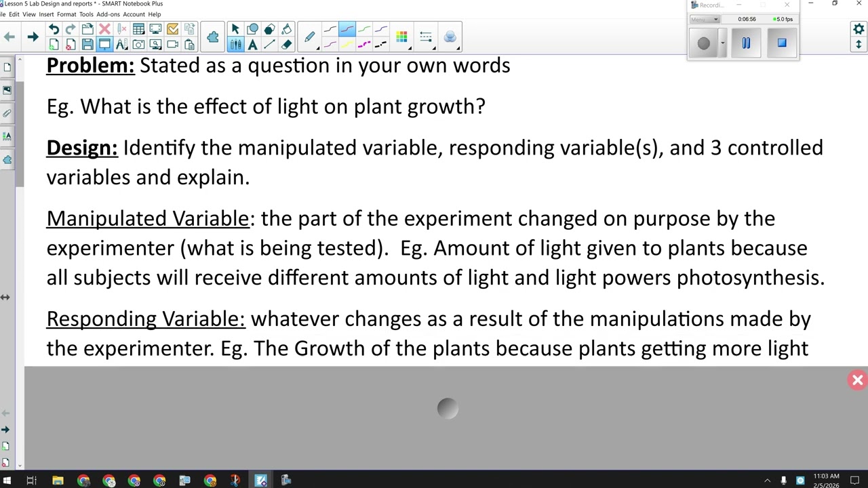Open the transparency options dropdown

coord(450,37)
